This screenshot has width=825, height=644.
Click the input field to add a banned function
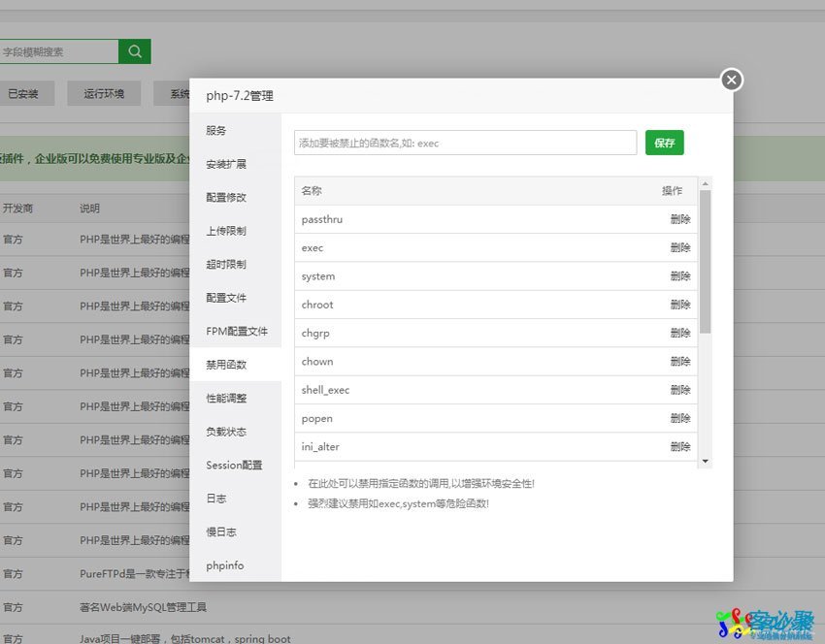click(x=464, y=142)
